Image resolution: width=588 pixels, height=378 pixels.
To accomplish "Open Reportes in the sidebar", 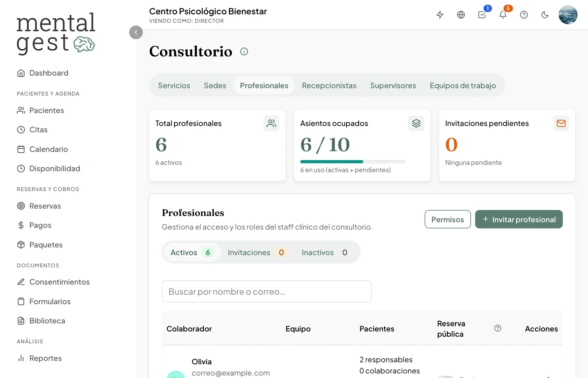I will point(39,358).
